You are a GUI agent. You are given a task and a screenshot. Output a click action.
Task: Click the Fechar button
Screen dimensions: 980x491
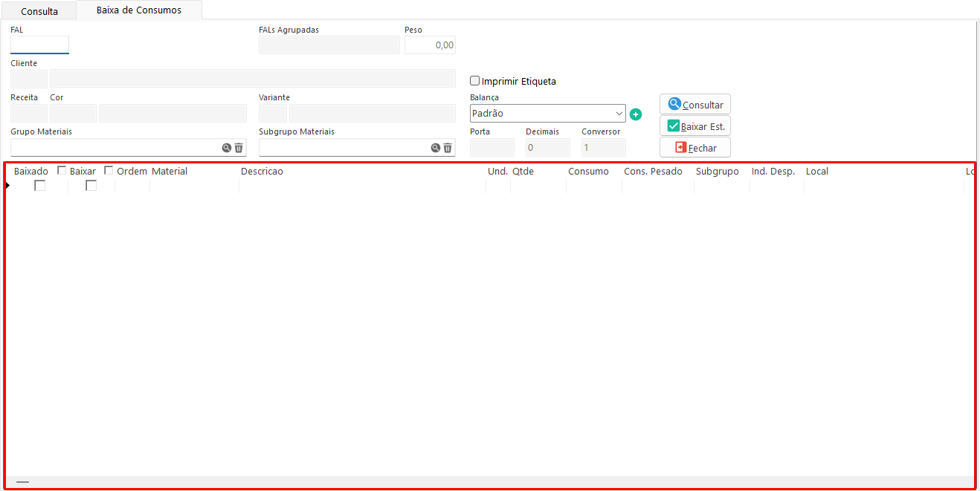coord(695,148)
